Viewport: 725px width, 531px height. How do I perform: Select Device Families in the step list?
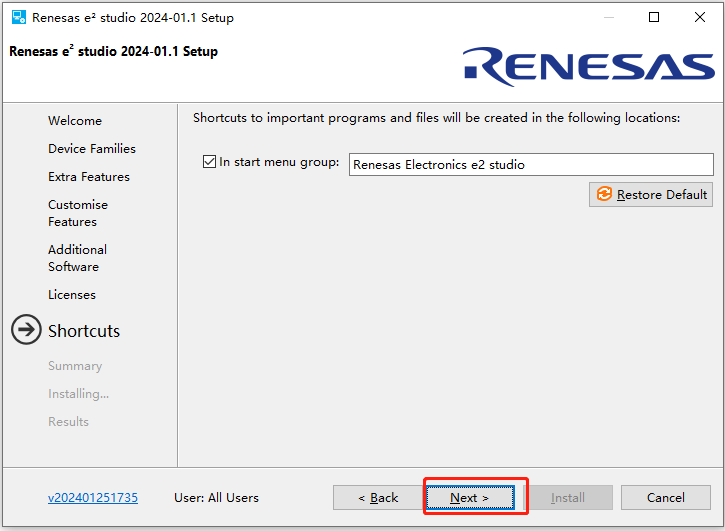pos(92,149)
